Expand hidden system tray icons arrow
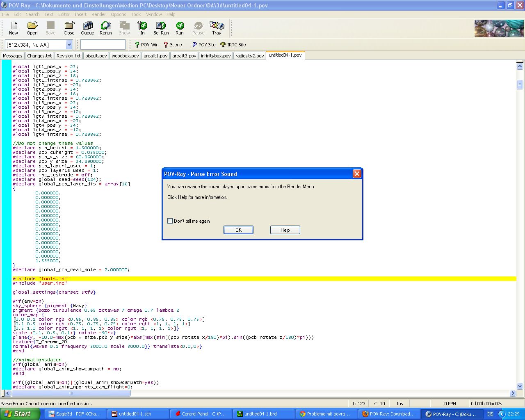 pyautogui.click(x=501, y=414)
